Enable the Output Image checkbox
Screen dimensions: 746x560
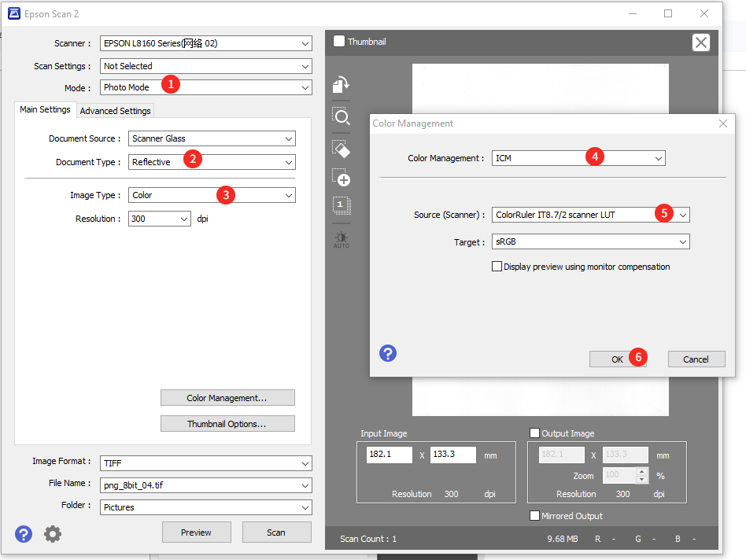[535, 433]
